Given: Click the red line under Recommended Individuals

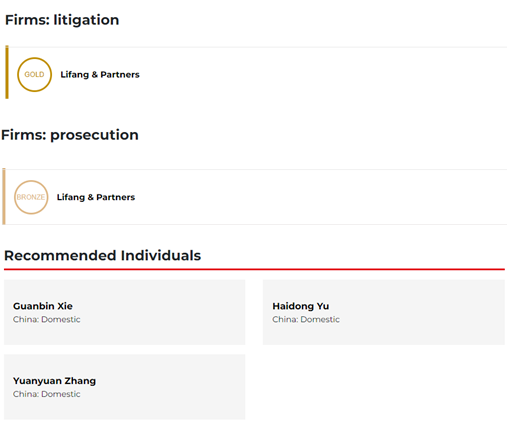Looking at the screenshot, I should click(254, 269).
